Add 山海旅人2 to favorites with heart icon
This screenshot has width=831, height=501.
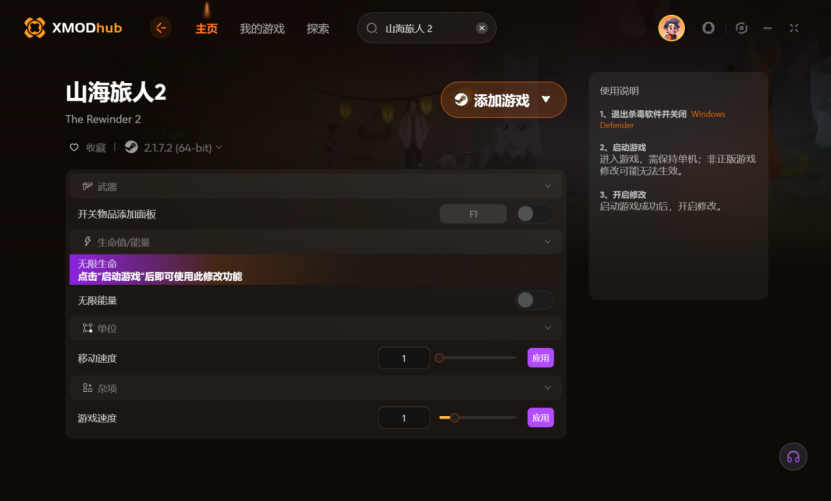[x=74, y=147]
